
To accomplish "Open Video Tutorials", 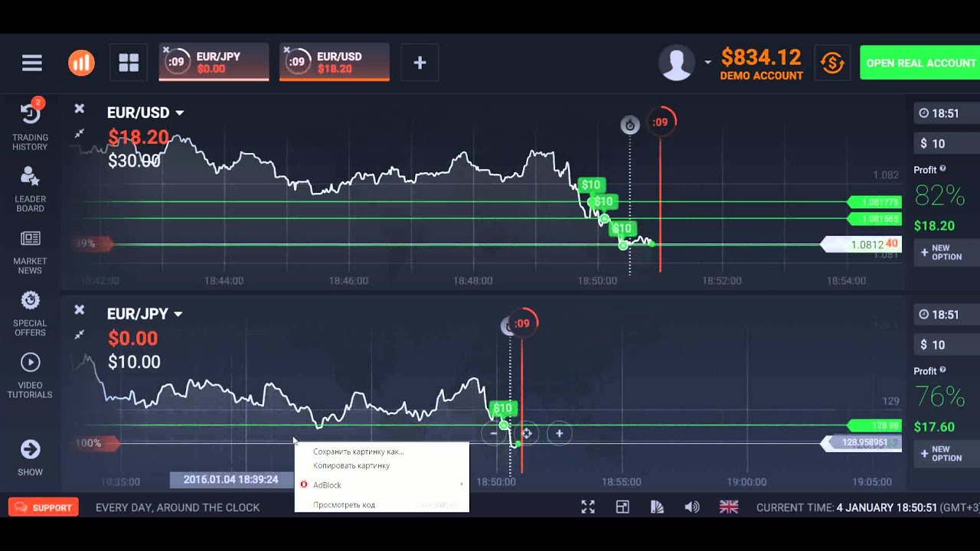I will click(30, 377).
